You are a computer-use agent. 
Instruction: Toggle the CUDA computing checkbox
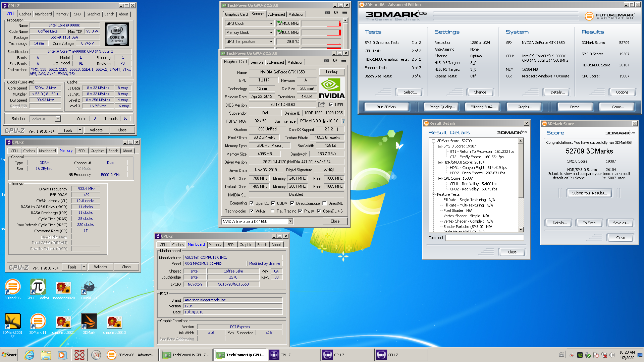tap(273, 203)
